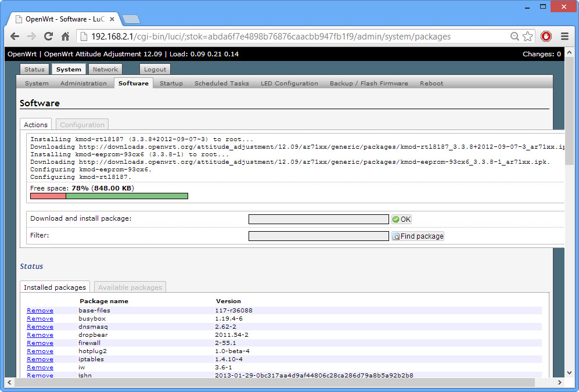Close the OpenWrt Software browser tab
This screenshot has height=392, width=579.
click(112, 19)
